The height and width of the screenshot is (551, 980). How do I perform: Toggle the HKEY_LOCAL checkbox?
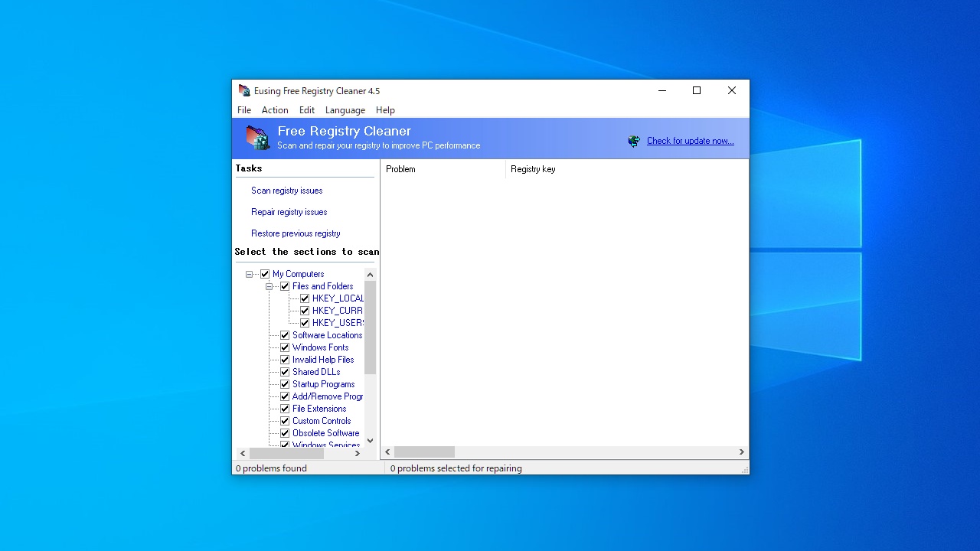tap(305, 298)
